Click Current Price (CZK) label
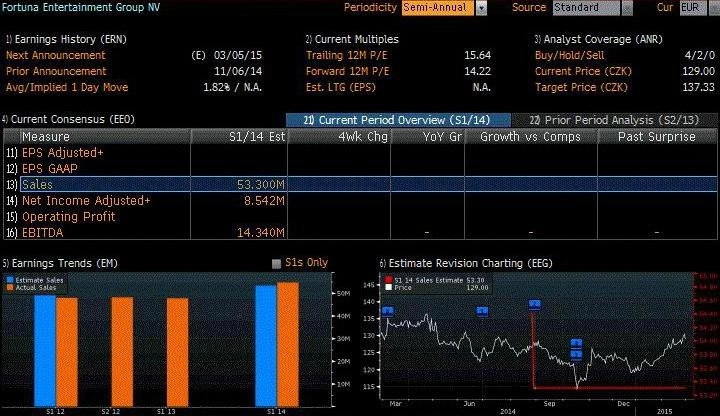This screenshot has height=416, width=720. (x=583, y=71)
